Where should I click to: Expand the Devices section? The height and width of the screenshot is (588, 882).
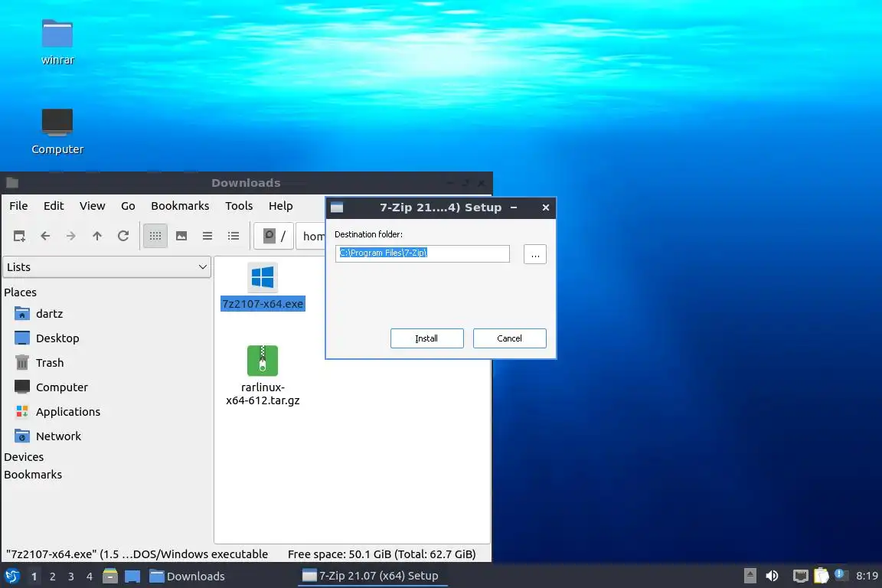(24, 457)
